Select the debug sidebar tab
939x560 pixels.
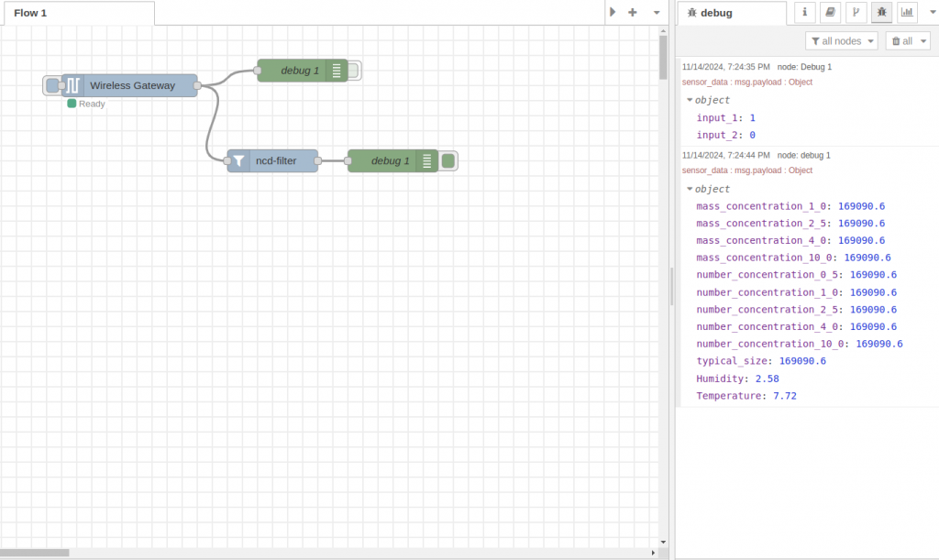(732, 12)
